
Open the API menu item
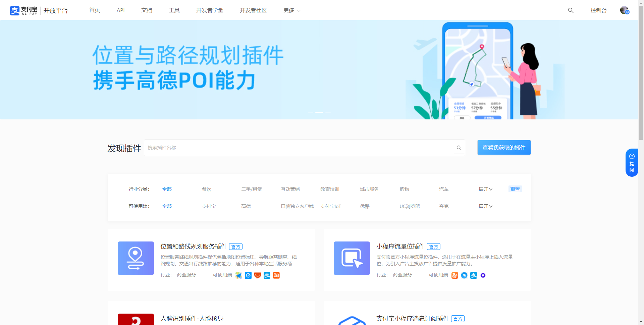tap(121, 10)
